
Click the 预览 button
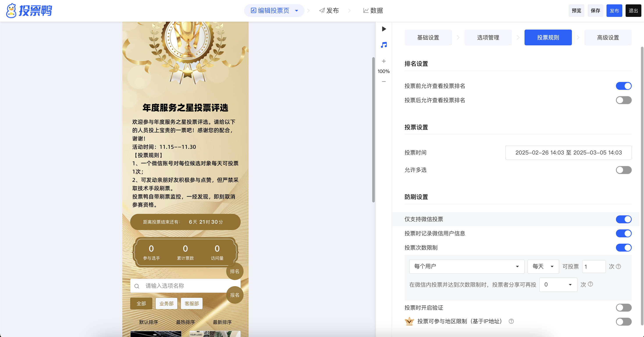(x=576, y=11)
